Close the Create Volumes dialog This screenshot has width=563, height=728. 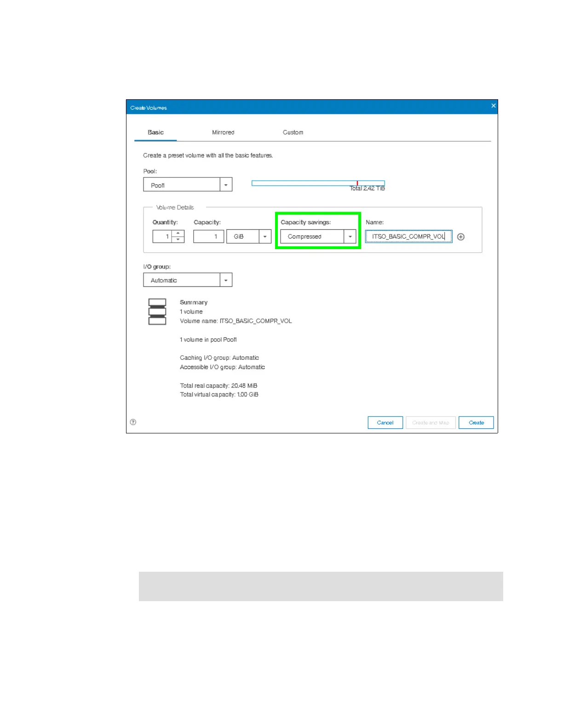click(x=493, y=106)
